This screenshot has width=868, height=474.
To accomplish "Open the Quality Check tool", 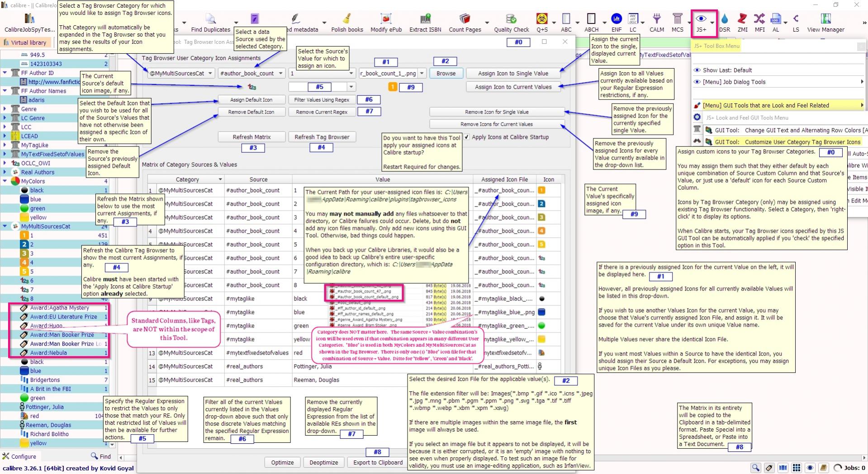I will click(511, 23).
